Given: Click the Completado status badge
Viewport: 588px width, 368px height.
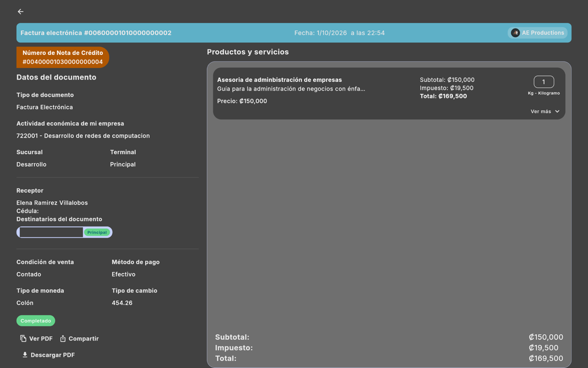Looking at the screenshot, I should [36, 321].
